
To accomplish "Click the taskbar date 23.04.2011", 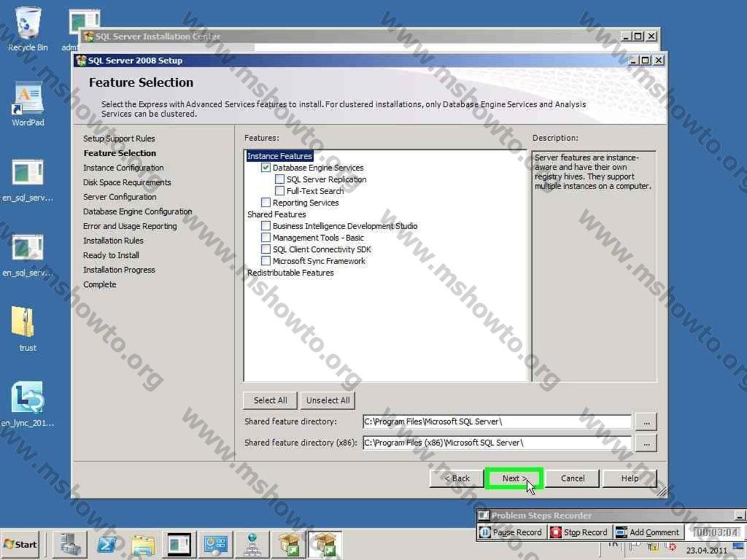I will click(x=706, y=550).
